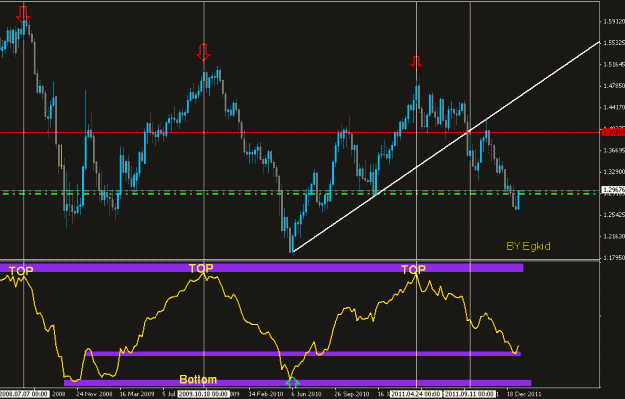Viewport: 625px width, 399px height.
Task: Click the 6 Jun 2010 date label
Action: pos(306,394)
